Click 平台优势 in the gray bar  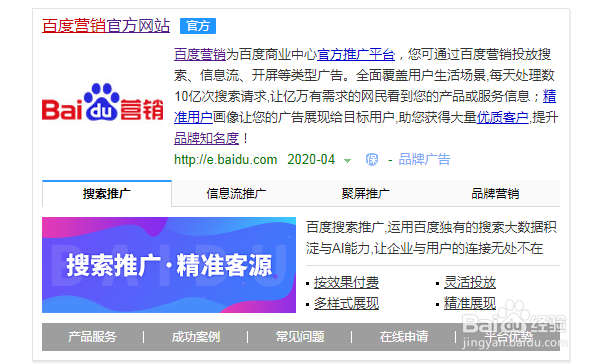pyautogui.click(x=508, y=337)
